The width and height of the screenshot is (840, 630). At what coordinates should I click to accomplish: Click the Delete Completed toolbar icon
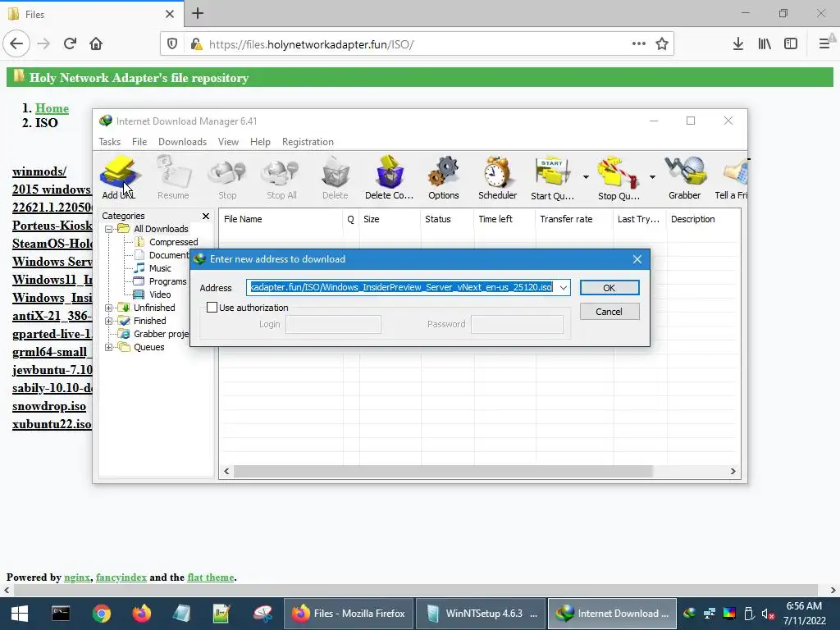(x=390, y=177)
